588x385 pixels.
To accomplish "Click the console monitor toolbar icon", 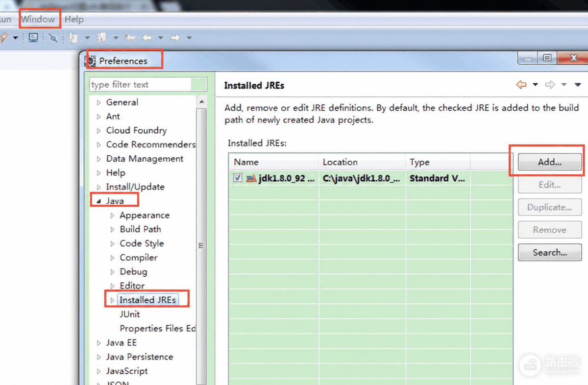I will pyautogui.click(x=33, y=38).
